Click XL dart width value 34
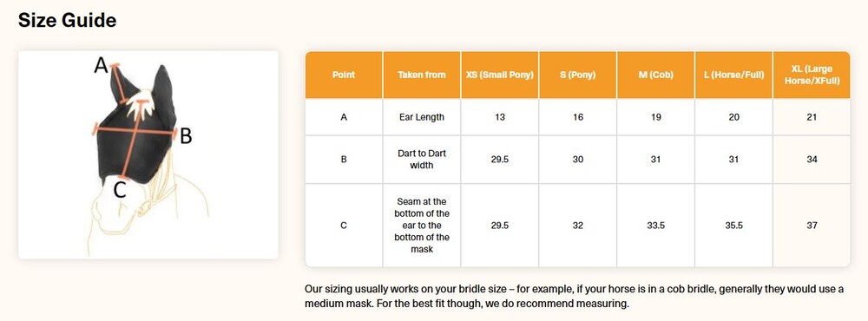This screenshot has height=321, width=868. tap(812, 160)
